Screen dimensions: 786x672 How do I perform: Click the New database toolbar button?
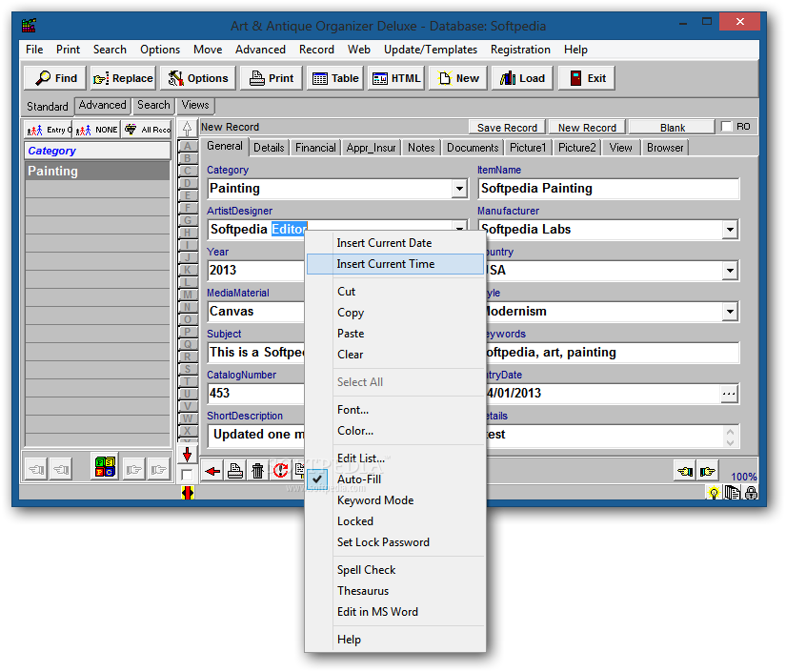(x=457, y=78)
